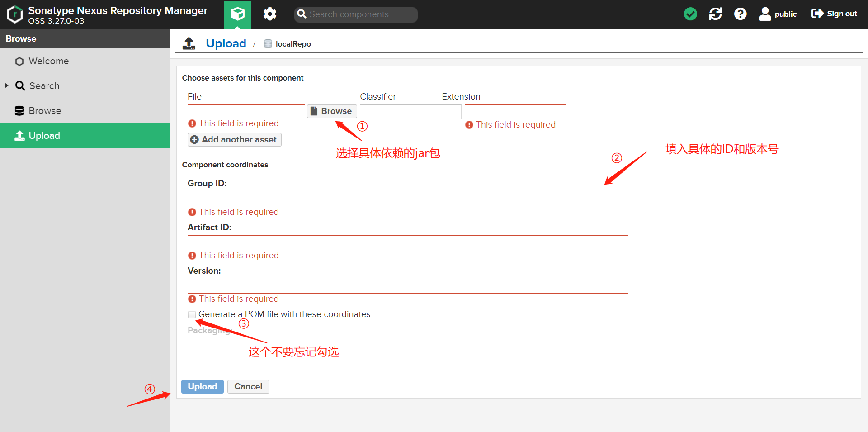The image size is (868, 432).
Task: Open server administration gear icon
Action: [270, 14]
